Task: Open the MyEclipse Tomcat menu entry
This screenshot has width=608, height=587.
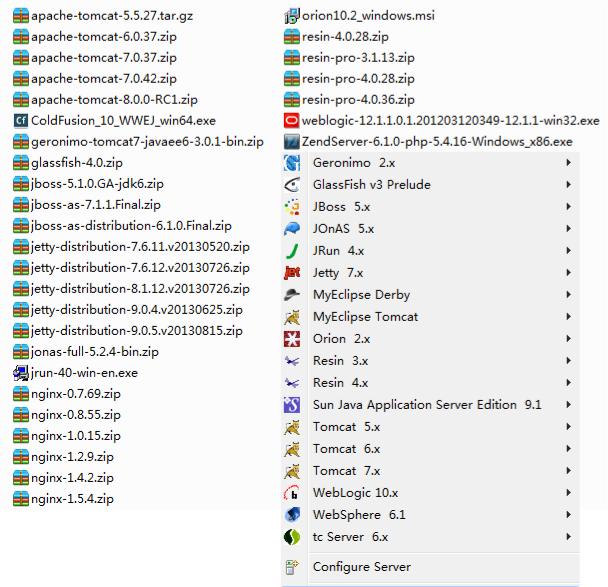Action: coord(365,317)
